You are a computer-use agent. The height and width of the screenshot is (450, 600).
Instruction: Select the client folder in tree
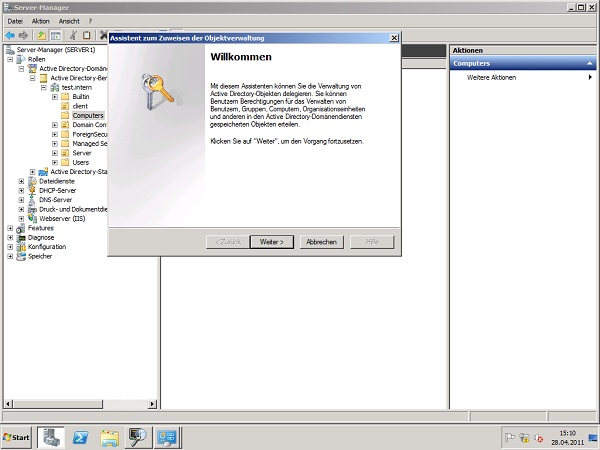(80, 106)
